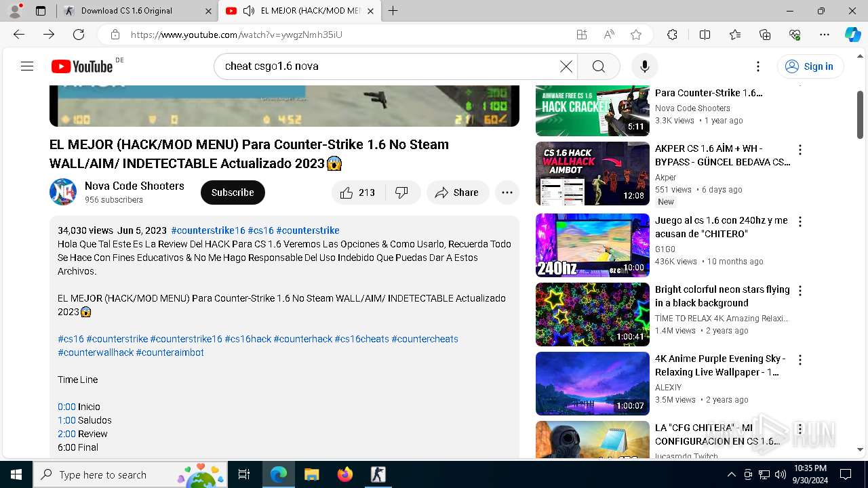Reload the page with refresh icon
The height and width of the screenshot is (488, 868).
coord(79,35)
